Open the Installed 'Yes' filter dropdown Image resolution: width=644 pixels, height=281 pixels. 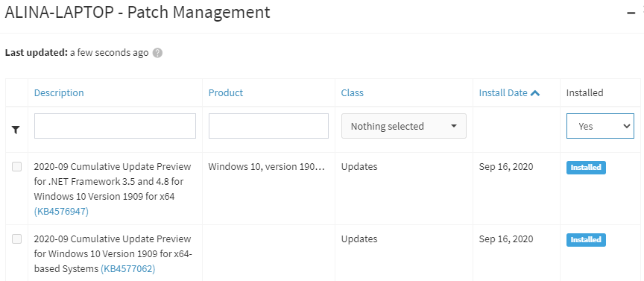[x=600, y=126]
